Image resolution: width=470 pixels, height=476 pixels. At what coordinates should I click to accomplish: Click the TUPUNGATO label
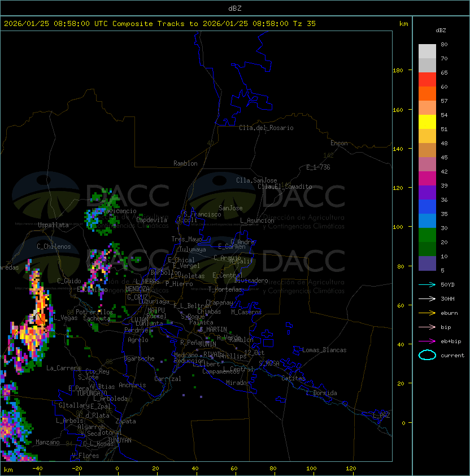point(92,393)
